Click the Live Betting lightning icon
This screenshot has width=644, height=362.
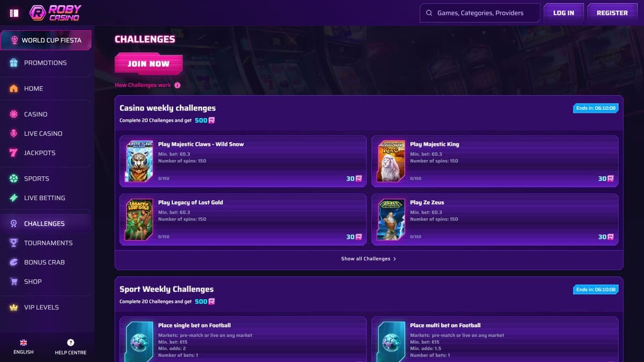(14, 198)
